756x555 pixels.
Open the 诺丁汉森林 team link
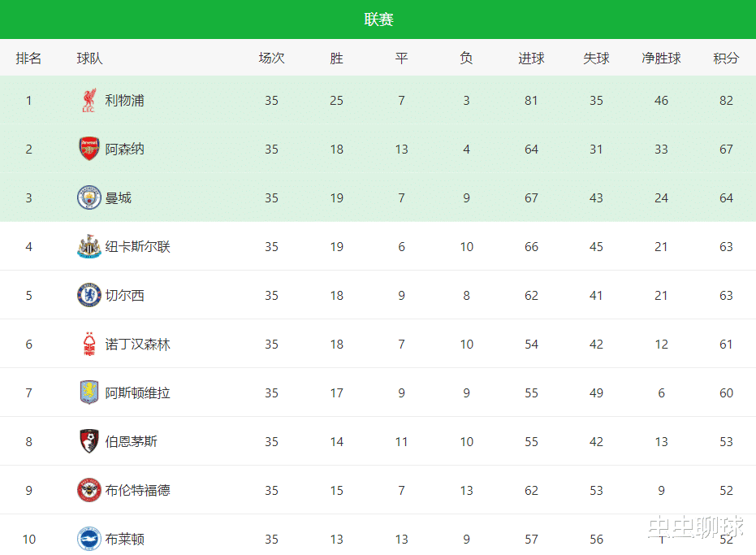137,345
